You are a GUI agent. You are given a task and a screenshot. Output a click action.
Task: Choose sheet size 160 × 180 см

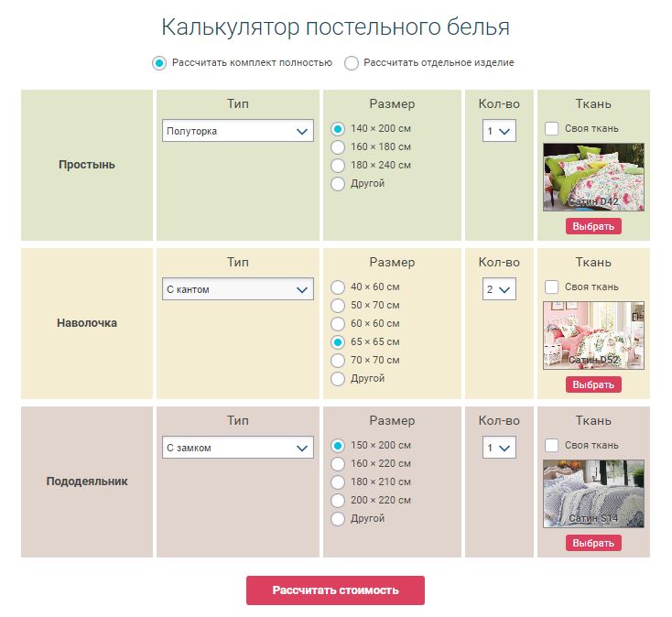coord(338,146)
